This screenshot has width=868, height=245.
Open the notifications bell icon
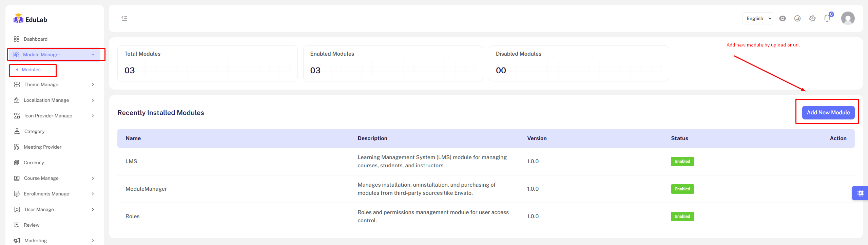[x=827, y=19]
